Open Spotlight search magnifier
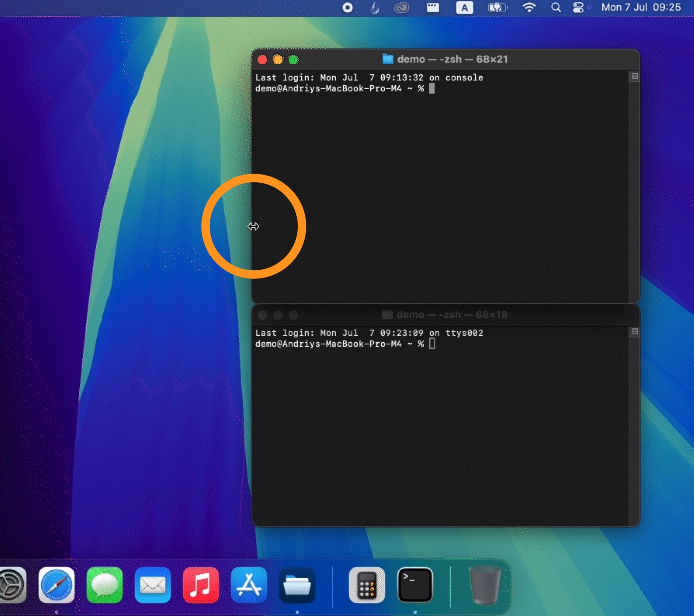 point(556,8)
